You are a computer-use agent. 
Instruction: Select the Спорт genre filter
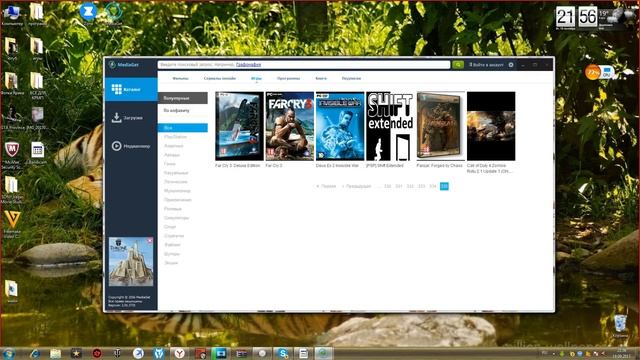[170, 227]
